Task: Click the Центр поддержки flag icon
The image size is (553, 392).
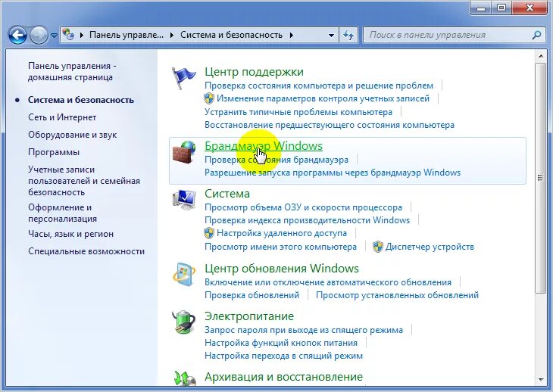Action: pyautogui.click(x=183, y=78)
